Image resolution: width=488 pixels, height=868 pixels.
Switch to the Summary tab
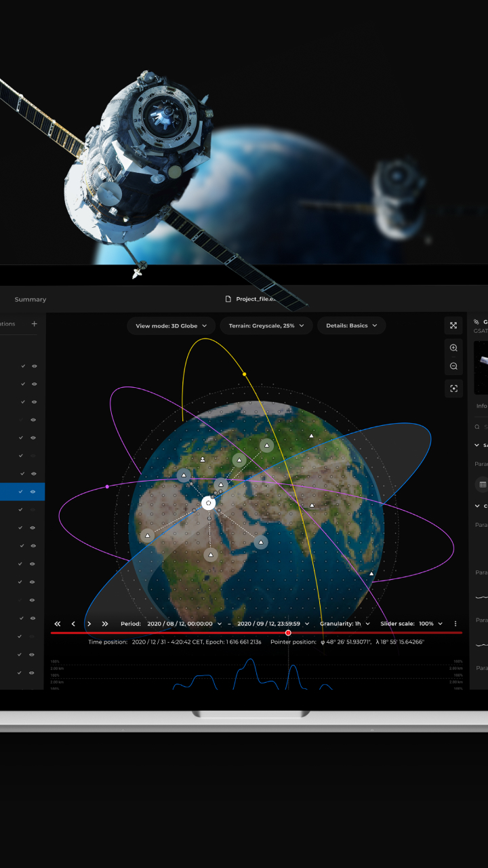click(x=30, y=300)
